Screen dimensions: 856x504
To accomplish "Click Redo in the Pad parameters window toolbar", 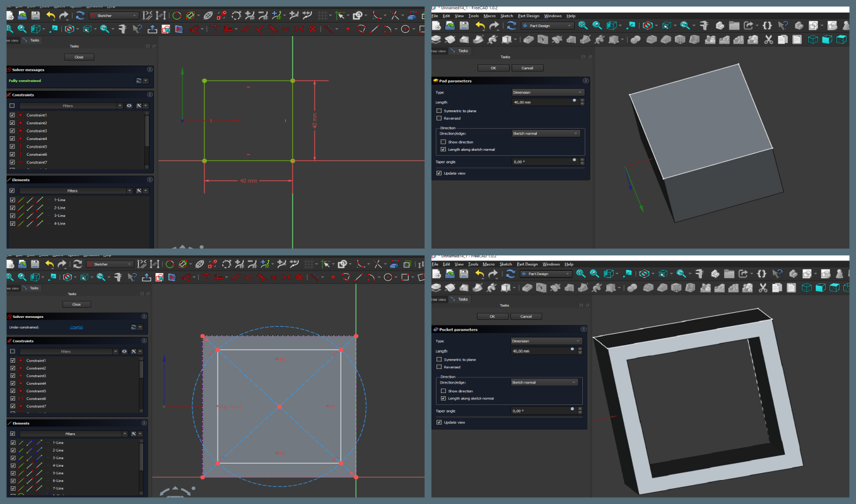I will [495, 25].
